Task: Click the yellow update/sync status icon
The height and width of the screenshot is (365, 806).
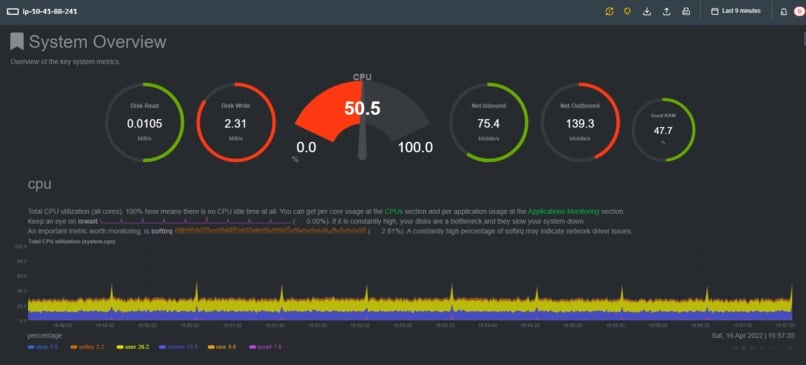Action: coord(609,11)
